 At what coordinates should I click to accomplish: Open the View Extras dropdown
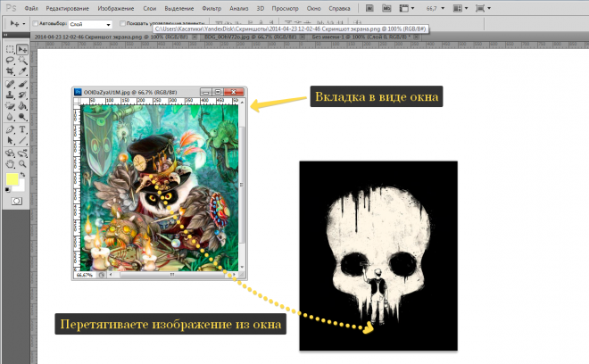pos(406,8)
